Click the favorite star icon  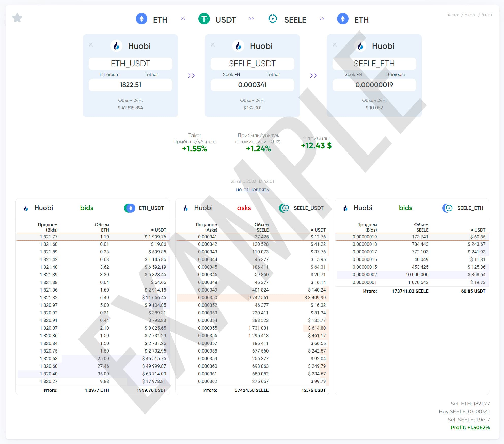point(17,18)
